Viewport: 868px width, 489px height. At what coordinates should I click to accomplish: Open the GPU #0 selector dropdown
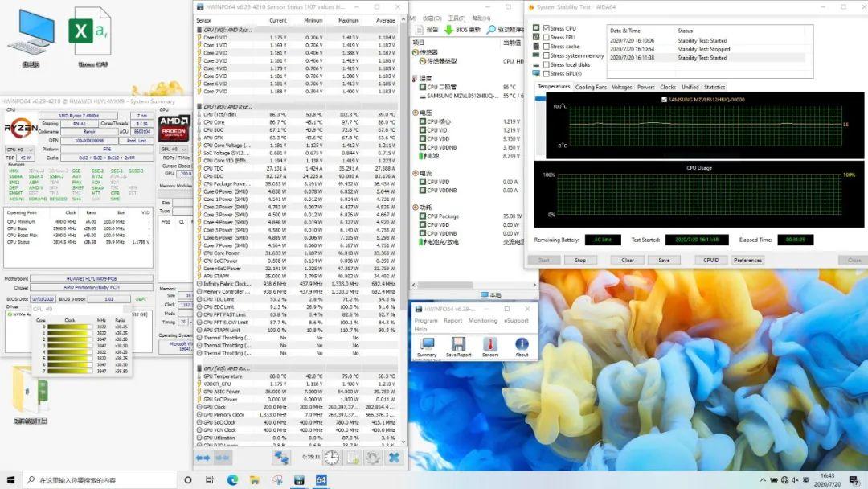coord(173,150)
